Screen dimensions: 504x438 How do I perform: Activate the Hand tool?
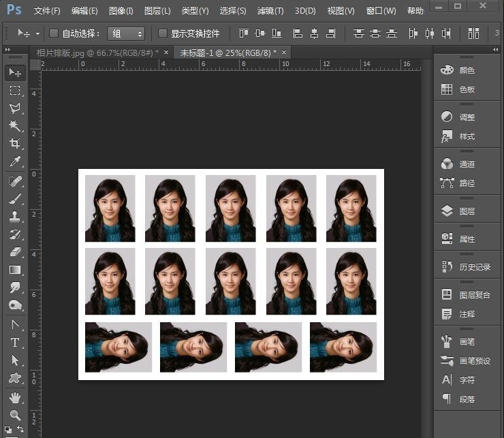15,397
